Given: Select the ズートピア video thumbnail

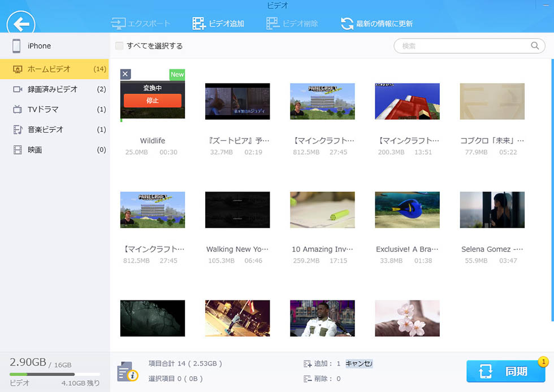Looking at the screenshot, I should (x=237, y=101).
